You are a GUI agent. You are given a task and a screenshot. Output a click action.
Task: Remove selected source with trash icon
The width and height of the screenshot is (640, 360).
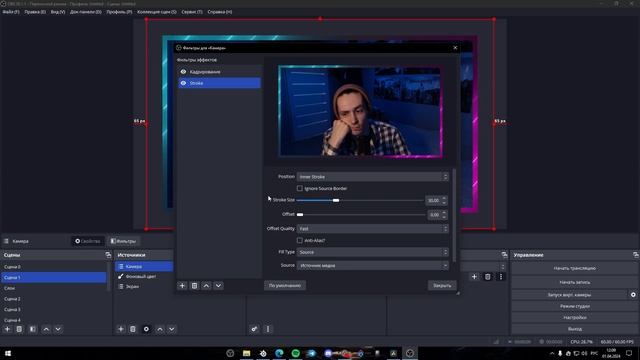coord(133,329)
